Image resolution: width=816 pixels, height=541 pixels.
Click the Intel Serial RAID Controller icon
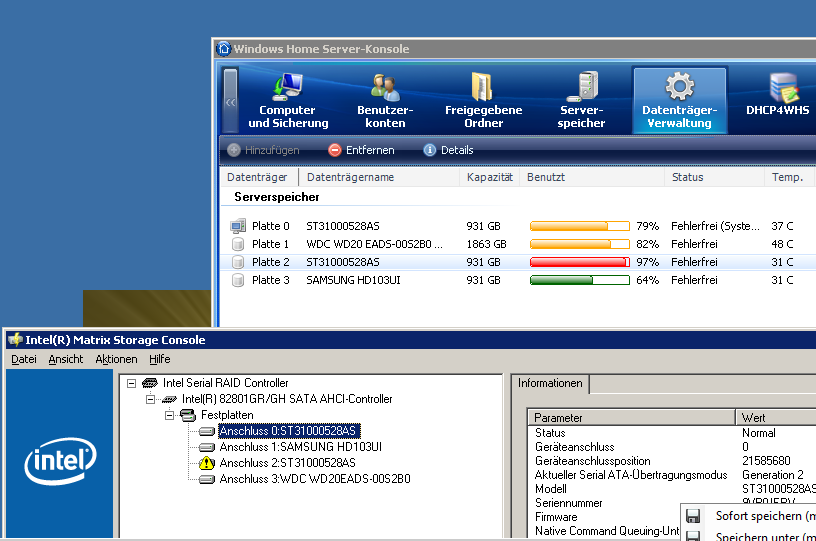click(x=150, y=383)
